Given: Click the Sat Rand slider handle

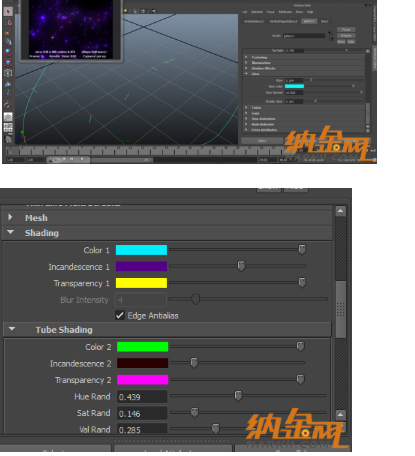Looking at the screenshot, I should coord(195,412).
